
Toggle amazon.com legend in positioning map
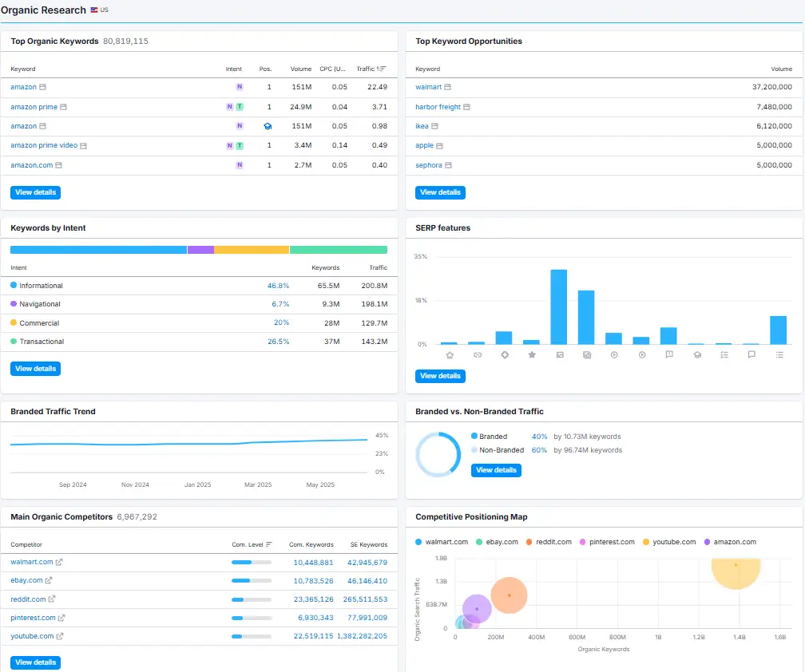pyautogui.click(x=730, y=542)
